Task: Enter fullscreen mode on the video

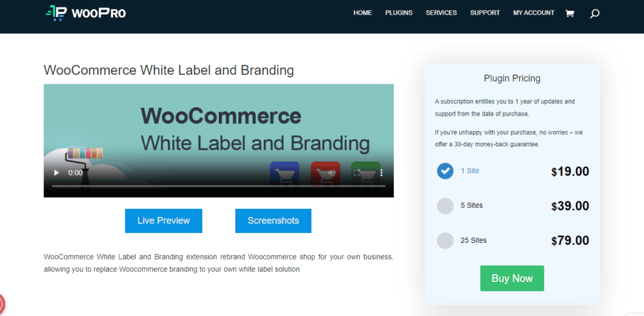Action: tap(357, 172)
